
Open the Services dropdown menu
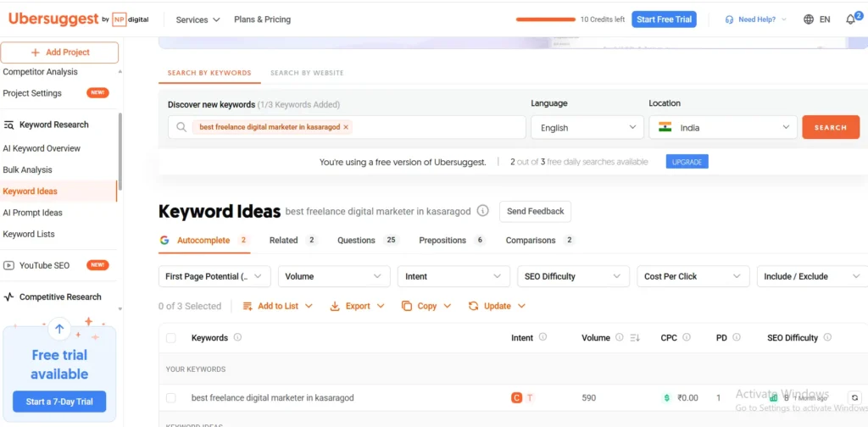click(198, 19)
